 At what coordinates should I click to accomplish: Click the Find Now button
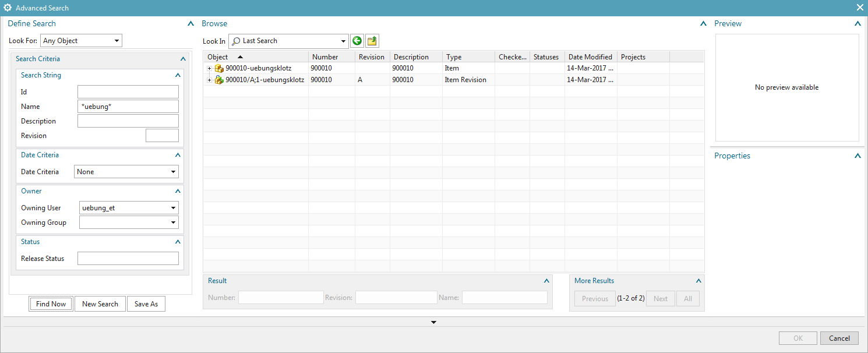tap(51, 304)
